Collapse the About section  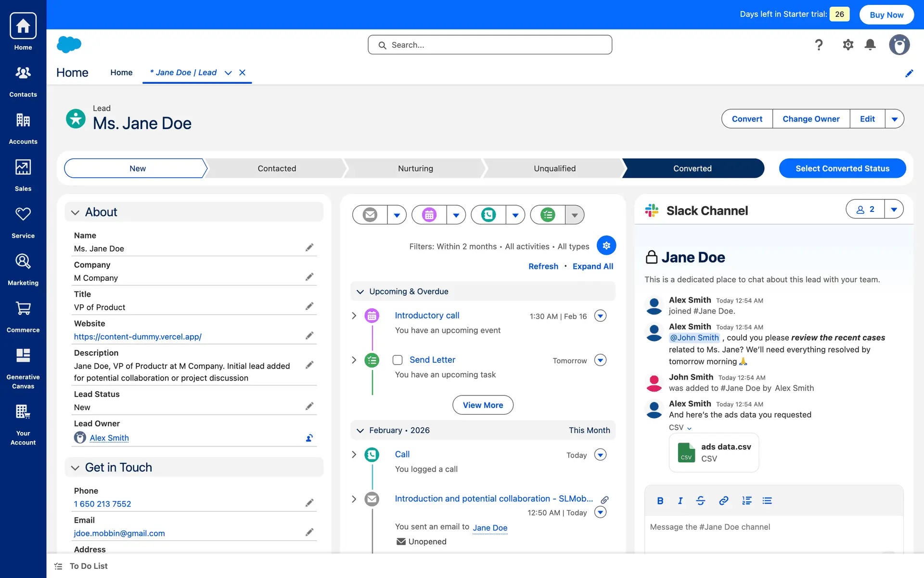point(75,212)
